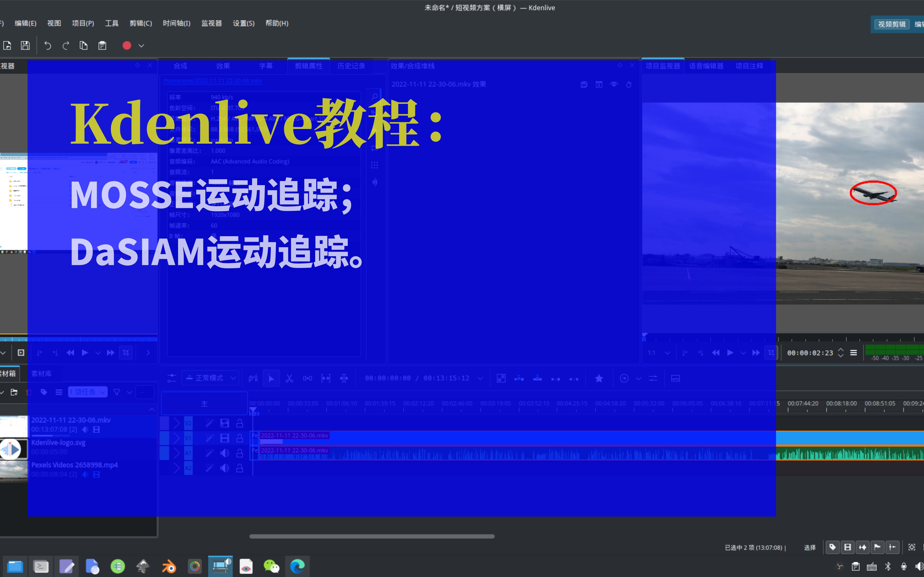
Task: Open the 时间轴(I) menu
Action: pos(177,23)
